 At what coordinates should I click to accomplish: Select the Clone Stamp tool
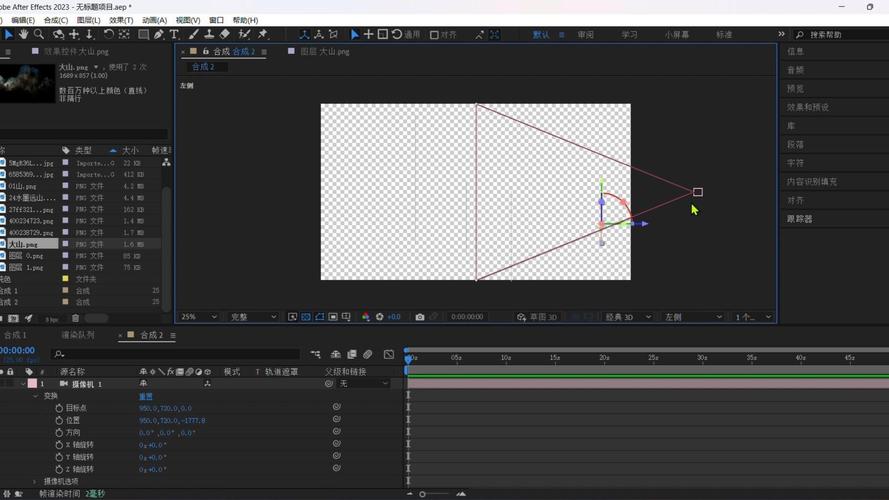pyautogui.click(x=209, y=35)
